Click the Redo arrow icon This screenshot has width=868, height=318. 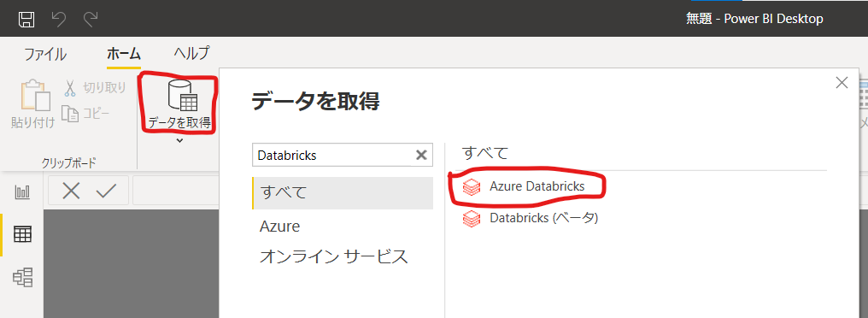(90, 20)
